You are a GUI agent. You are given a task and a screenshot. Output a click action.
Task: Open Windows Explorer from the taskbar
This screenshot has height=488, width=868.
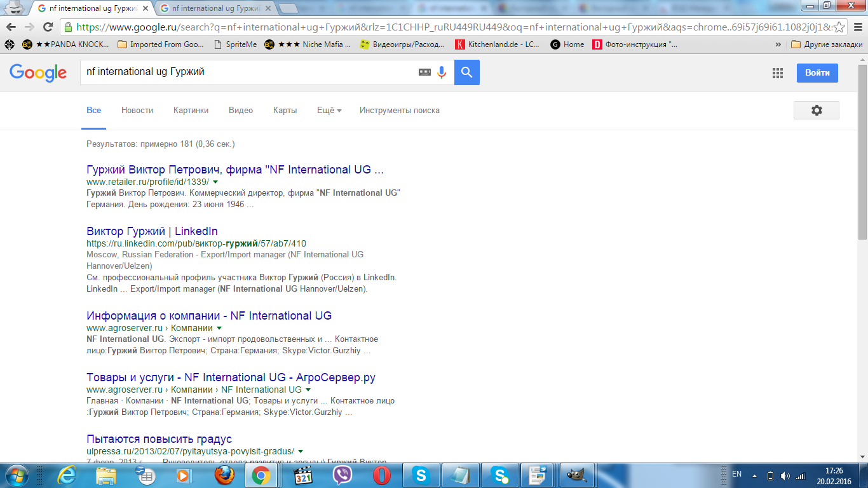[106, 475]
